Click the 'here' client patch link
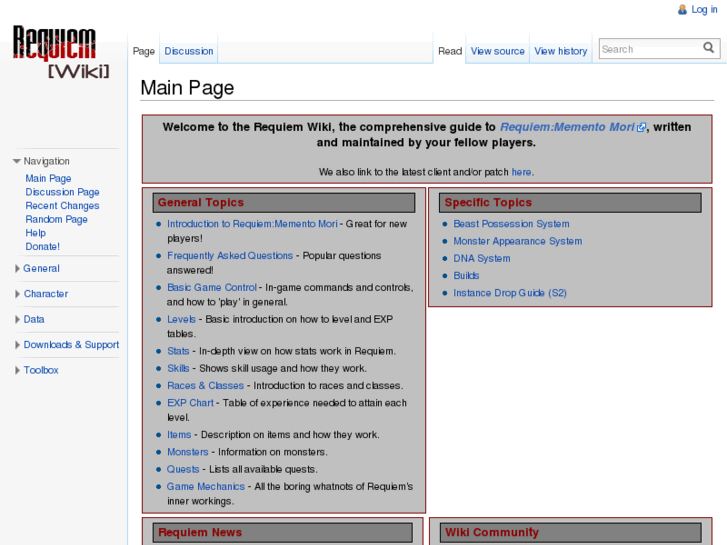This screenshot has height=545, width=727. pos(521,172)
